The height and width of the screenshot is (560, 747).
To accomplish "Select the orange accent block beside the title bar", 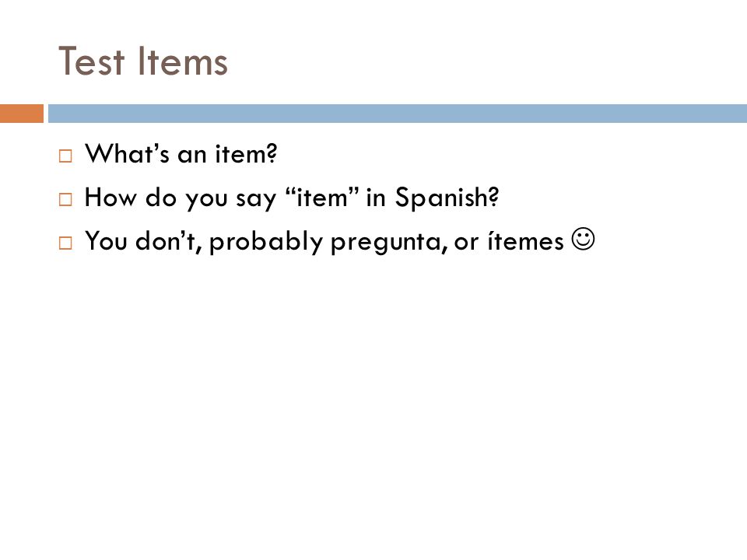I will (22, 114).
